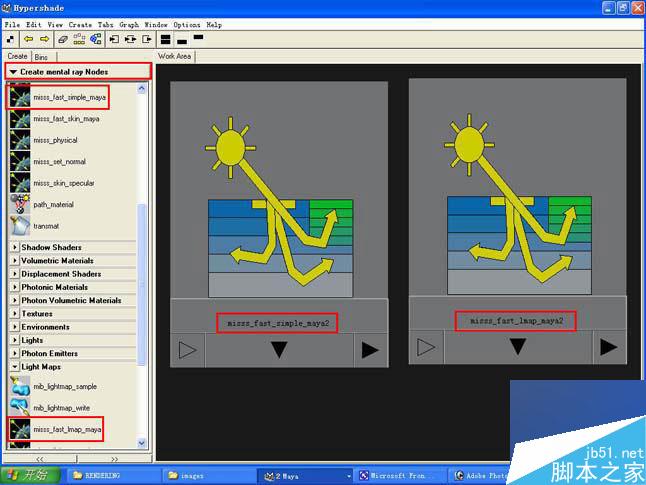The width and height of the screenshot is (646, 485).
Task: Click down triangle on misss_fast_lmap_maya2 node
Action: 517,347
